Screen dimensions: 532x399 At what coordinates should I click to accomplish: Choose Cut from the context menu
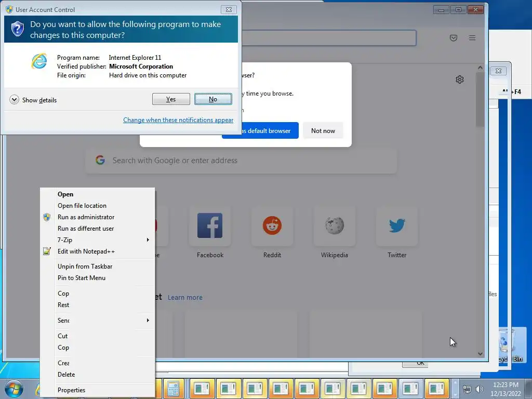coord(97,336)
